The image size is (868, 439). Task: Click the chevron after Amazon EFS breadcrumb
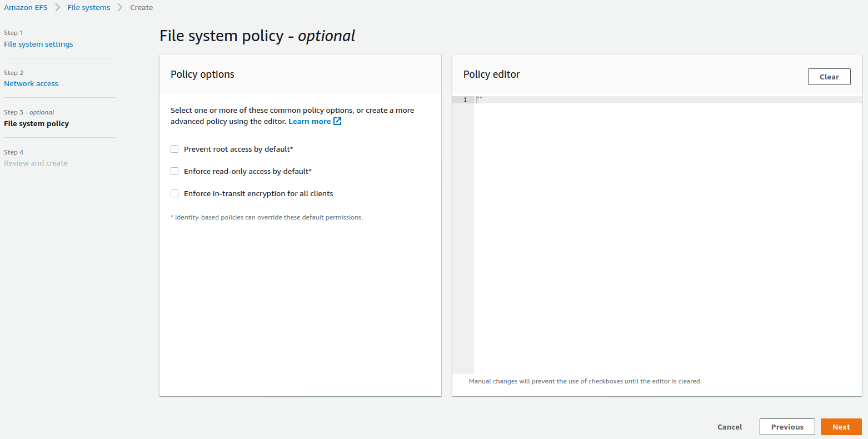tap(58, 8)
